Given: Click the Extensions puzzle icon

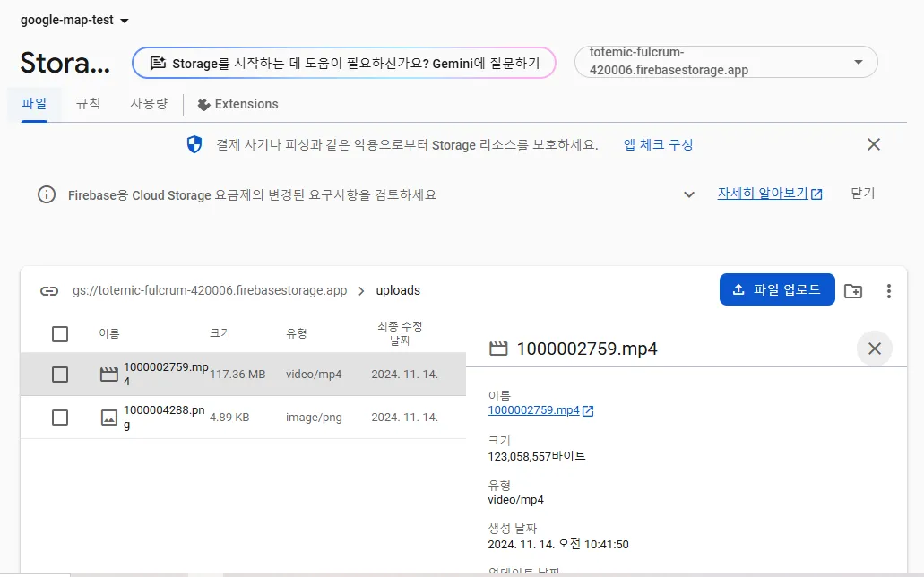Looking at the screenshot, I should [x=204, y=105].
